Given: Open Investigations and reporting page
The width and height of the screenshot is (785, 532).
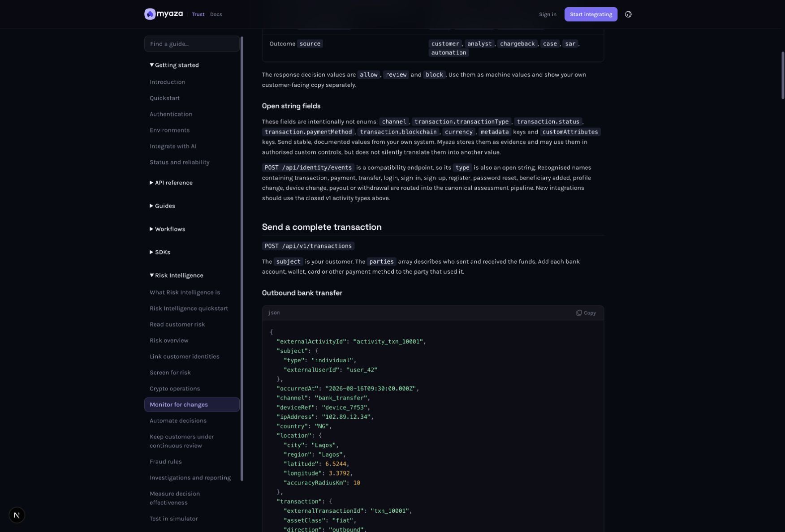Looking at the screenshot, I should (x=190, y=478).
